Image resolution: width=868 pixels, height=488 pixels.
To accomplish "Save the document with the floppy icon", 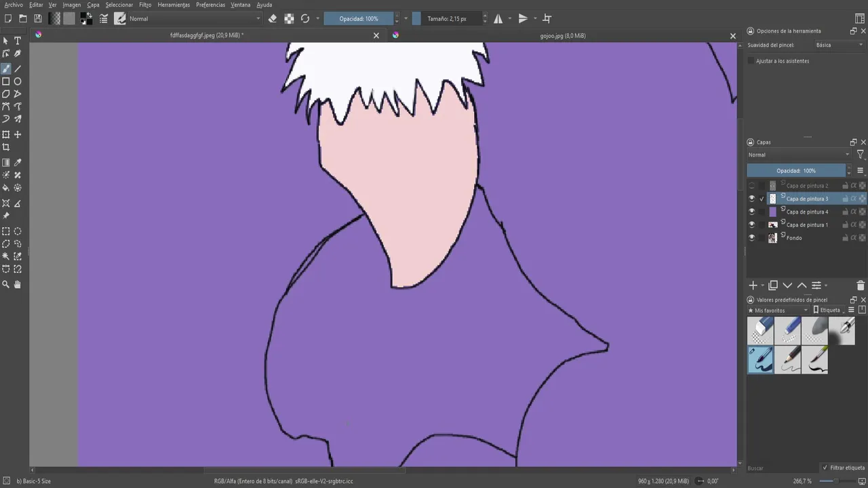I will coord(38,19).
